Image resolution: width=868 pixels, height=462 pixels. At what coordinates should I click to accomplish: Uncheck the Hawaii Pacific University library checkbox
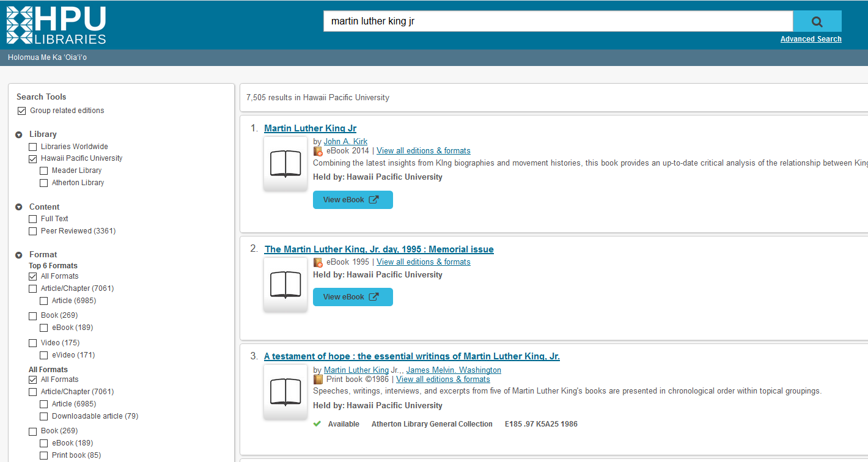[33, 158]
